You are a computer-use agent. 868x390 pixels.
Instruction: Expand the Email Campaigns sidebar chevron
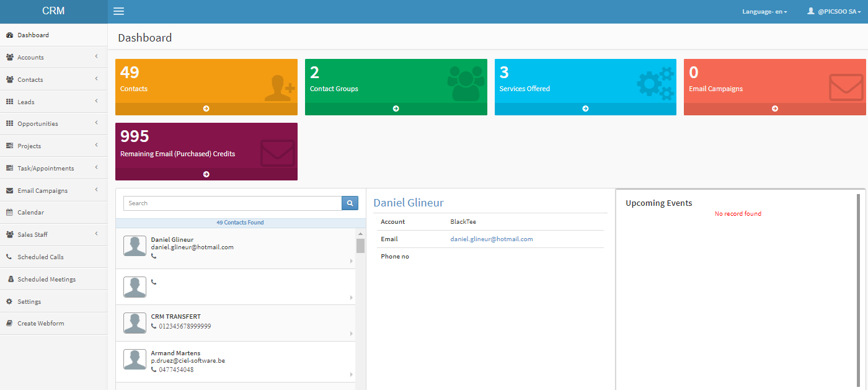[97, 190]
